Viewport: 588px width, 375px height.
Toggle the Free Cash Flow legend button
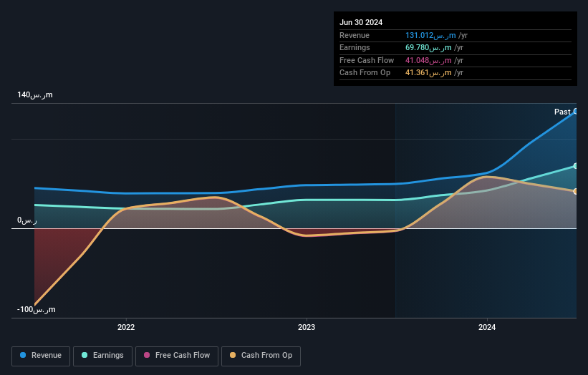177,356
